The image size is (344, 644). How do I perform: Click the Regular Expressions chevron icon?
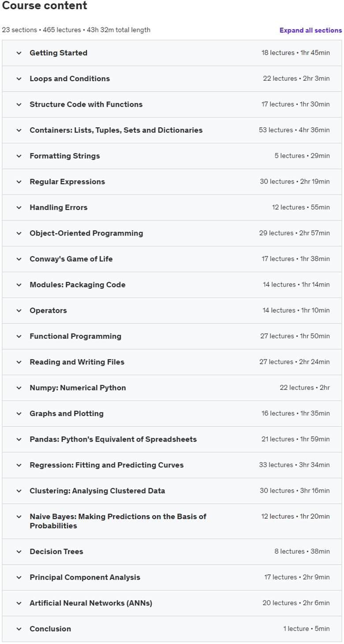click(19, 182)
